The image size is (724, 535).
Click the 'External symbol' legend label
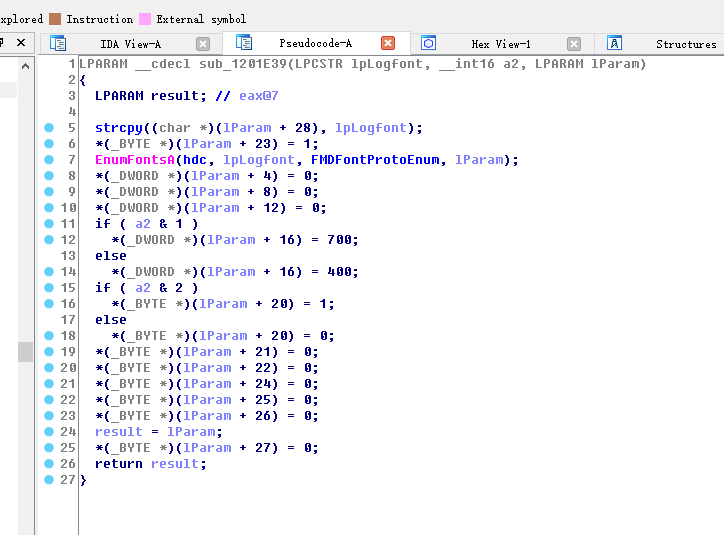click(x=201, y=19)
